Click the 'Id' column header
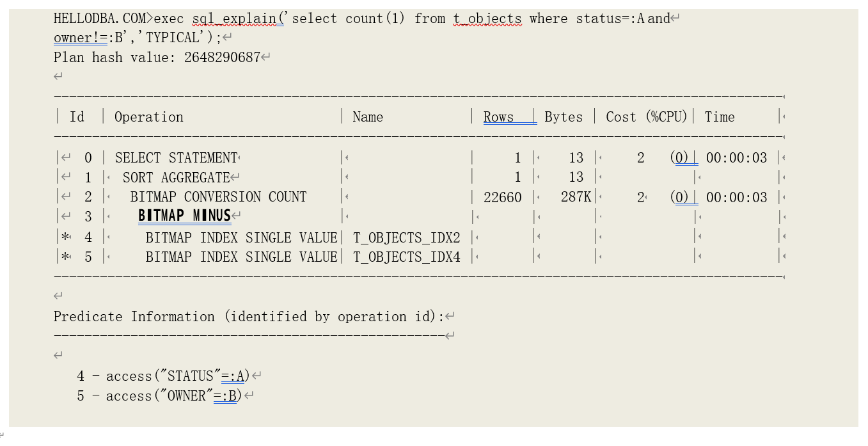Image resolution: width=868 pixels, height=446 pixels. coord(77,116)
